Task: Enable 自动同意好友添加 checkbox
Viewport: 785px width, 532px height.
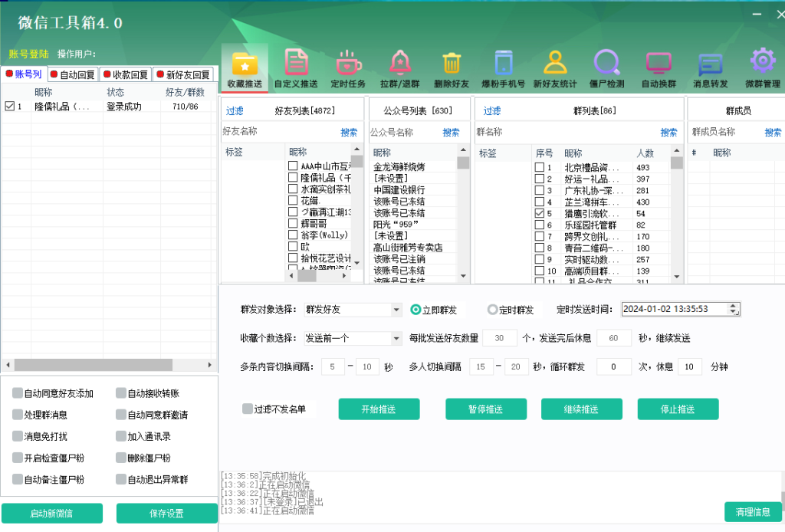Action: pos(18,393)
